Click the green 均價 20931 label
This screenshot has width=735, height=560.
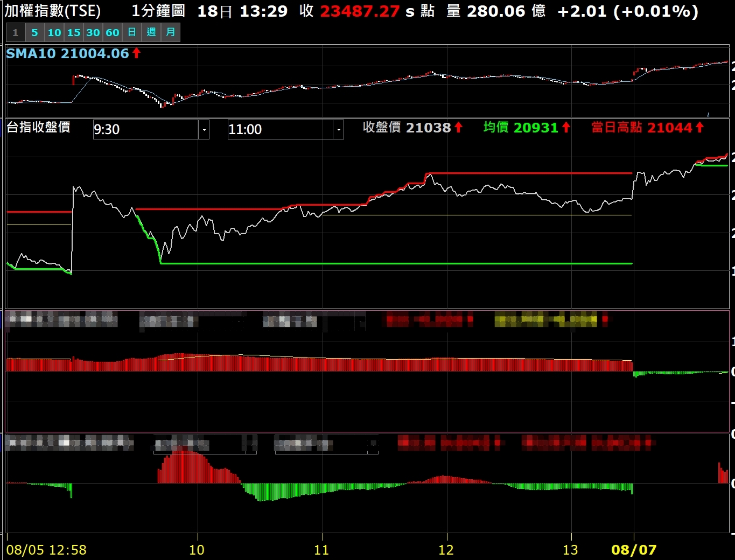527,128
